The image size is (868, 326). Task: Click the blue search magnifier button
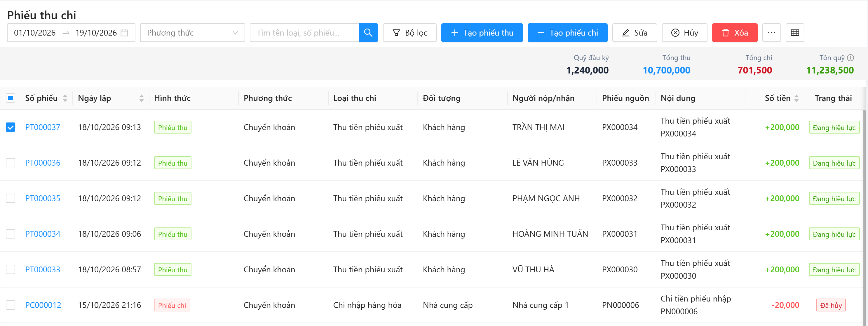tap(368, 33)
